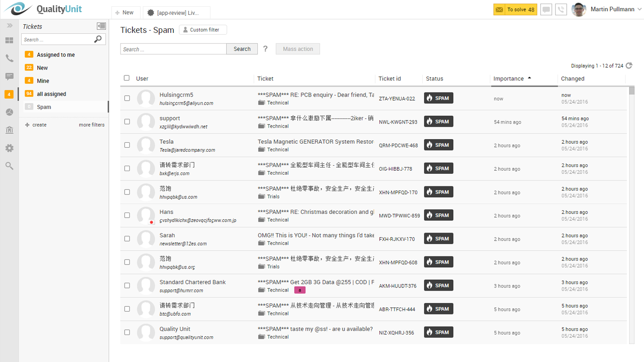
Task: Select the Calls phone icon in left sidebar
Action: pyautogui.click(x=9, y=58)
